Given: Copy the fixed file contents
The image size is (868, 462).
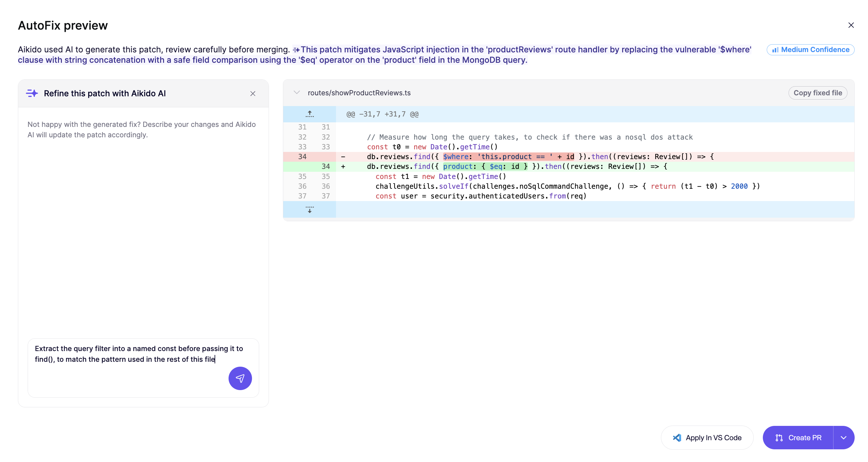Looking at the screenshot, I should (x=818, y=93).
